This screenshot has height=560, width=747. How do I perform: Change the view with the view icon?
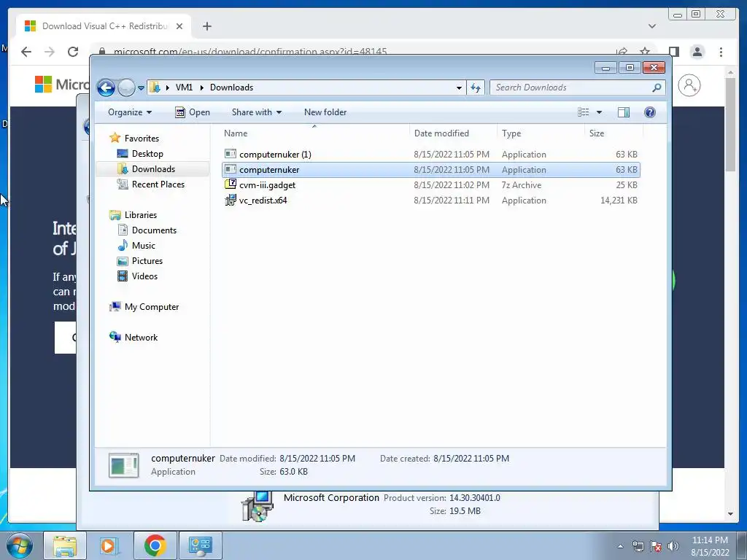583,112
